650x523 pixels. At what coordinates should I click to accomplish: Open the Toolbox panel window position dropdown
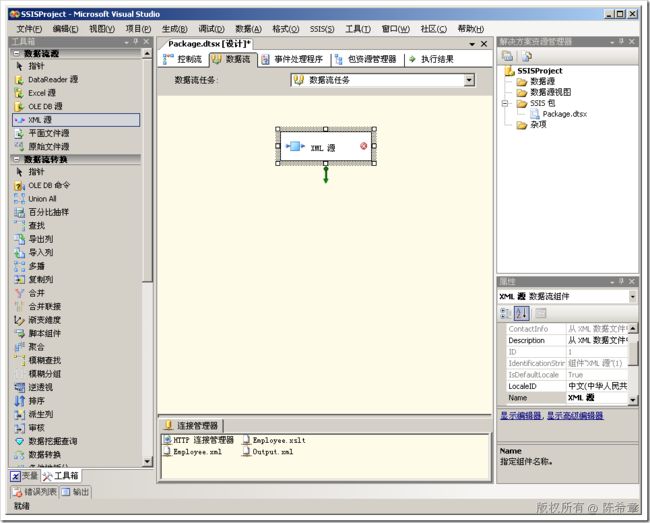pos(126,42)
